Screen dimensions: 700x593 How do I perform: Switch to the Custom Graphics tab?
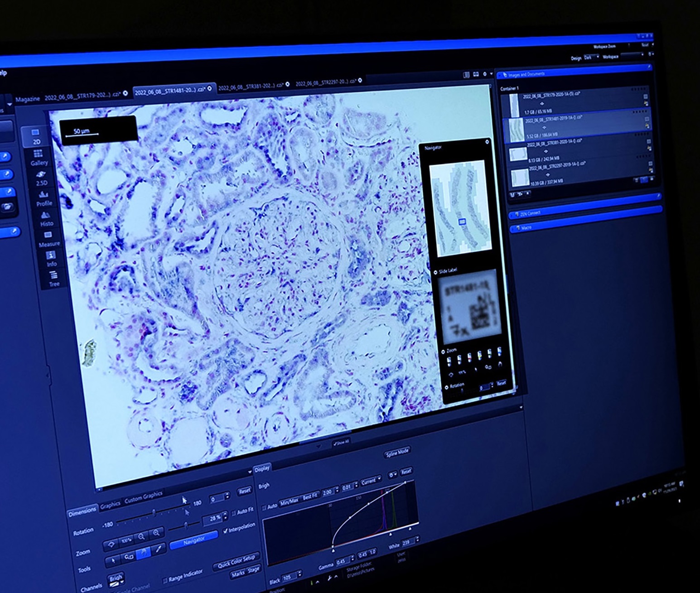(144, 497)
